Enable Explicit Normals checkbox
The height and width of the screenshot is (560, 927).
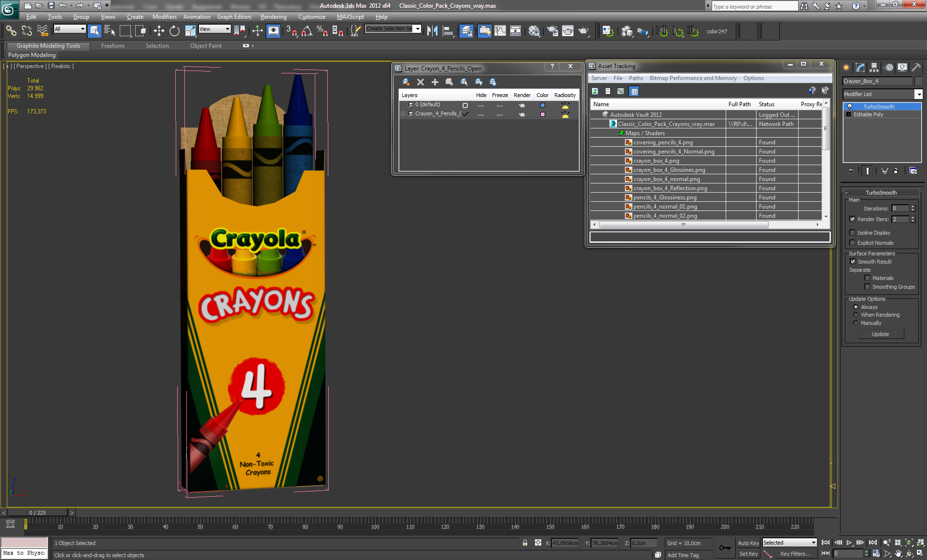pyautogui.click(x=853, y=243)
